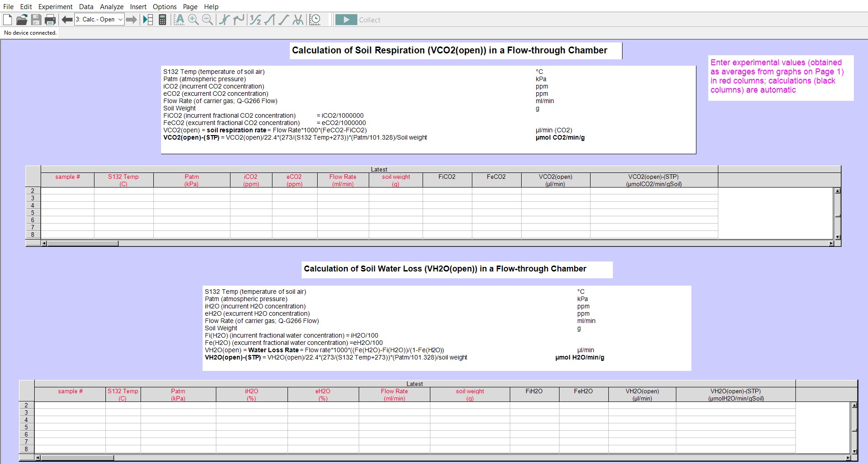Click the Integral tool icon

[270, 20]
